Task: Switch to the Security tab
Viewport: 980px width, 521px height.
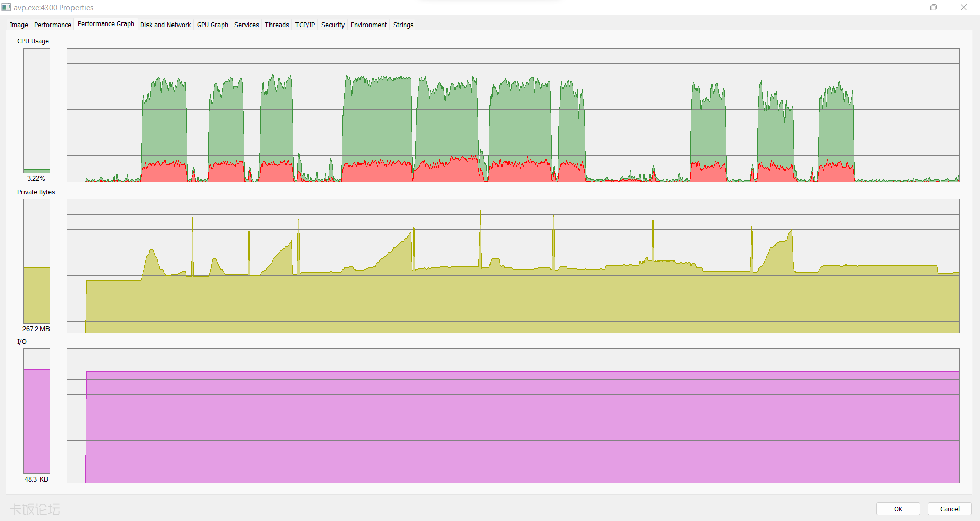Action: [x=333, y=25]
